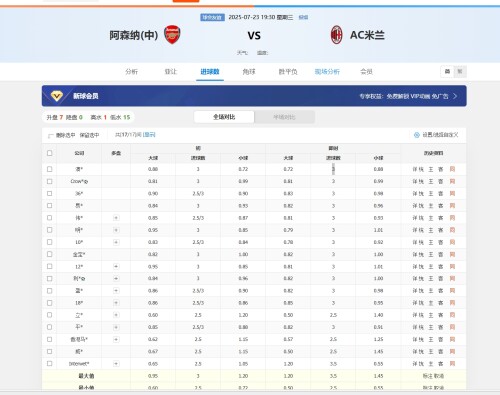
Task: Expand multi-line odds for the 香港马* row
Action: coord(116,339)
